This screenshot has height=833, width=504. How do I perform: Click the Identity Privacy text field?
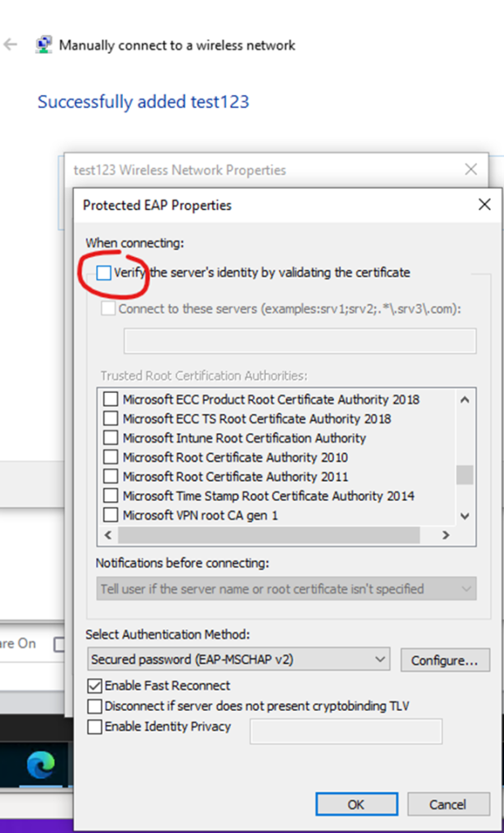(x=345, y=731)
